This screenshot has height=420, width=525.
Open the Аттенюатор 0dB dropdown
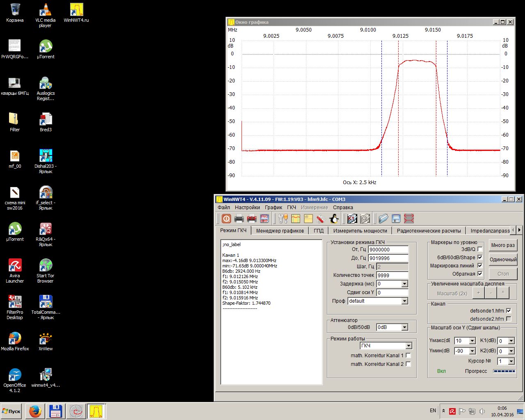click(404, 327)
